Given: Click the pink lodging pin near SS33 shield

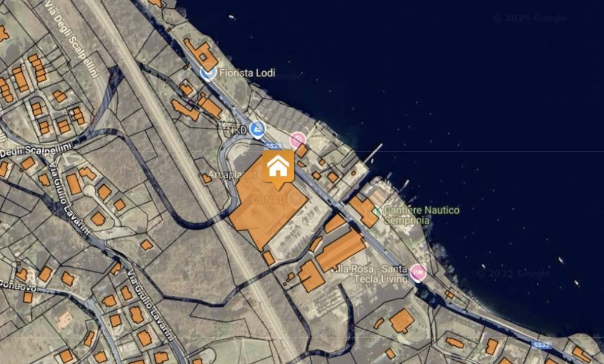Looking at the screenshot, I should (x=297, y=140).
